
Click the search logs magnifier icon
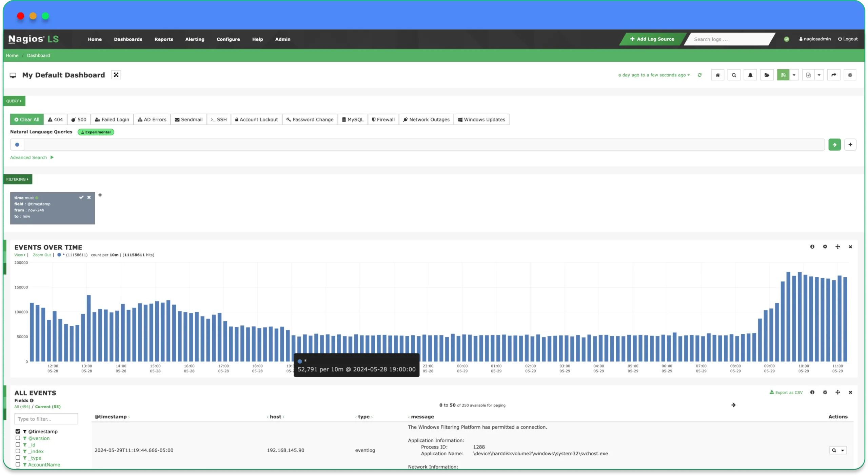(733, 75)
